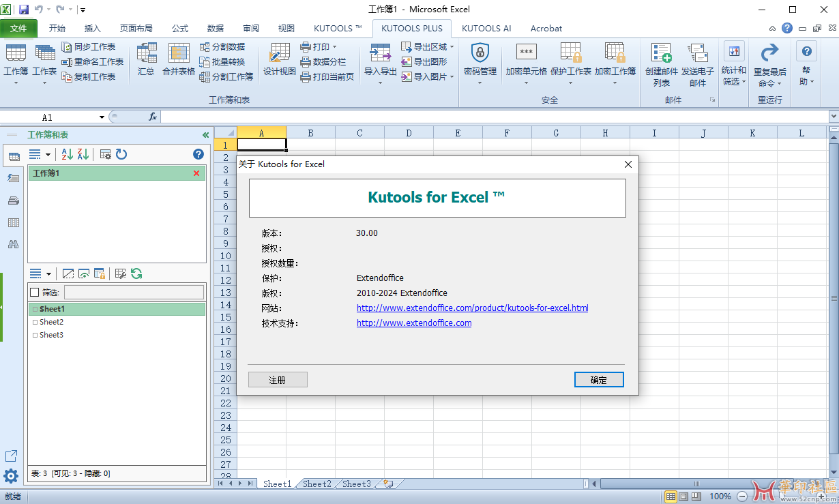Image resolution: width=839 pixels, height=504 pixels.
Task: Click 数据分栏 in the ribbon
Action: [323, 62]
